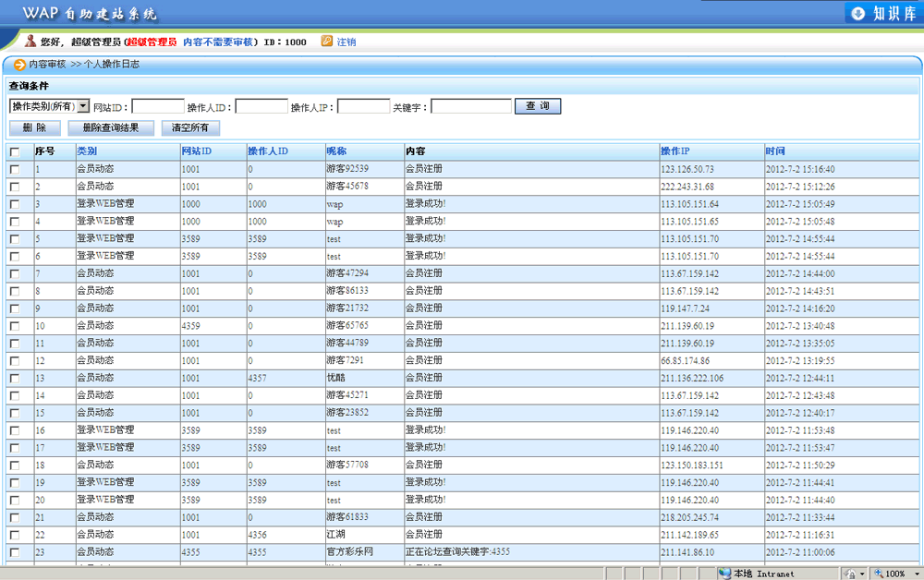Click the 查询 search button

point(538,106)
